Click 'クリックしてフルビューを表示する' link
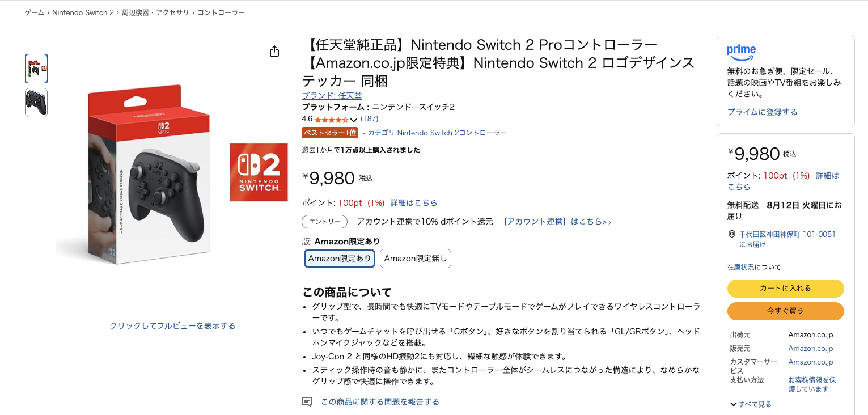This screenshot has height=415, width=868. click(172, 325)
